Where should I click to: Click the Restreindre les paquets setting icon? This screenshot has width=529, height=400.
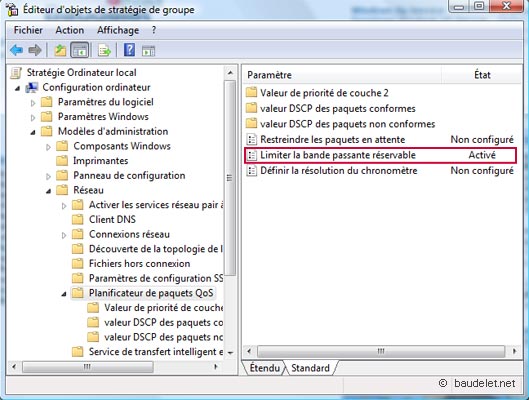click(252, 139)
